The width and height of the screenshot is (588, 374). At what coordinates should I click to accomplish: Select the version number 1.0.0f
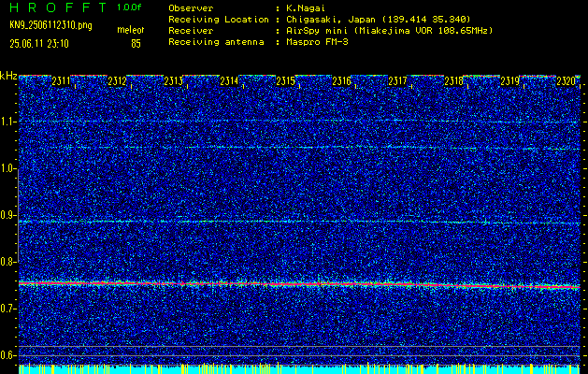coord(129,7)
